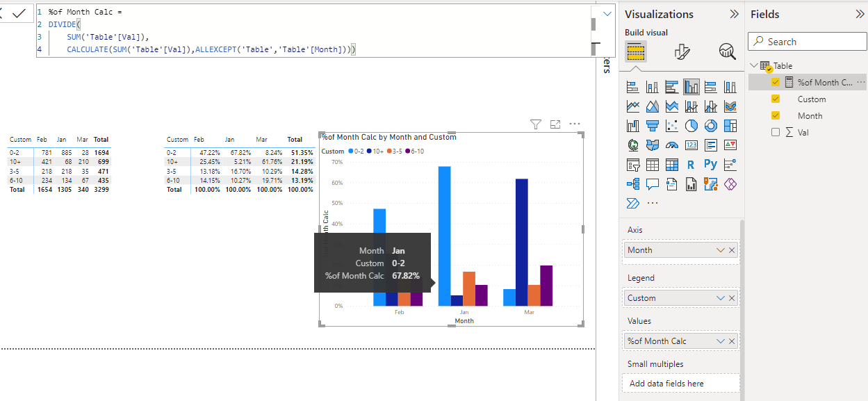
Task: Select the 100% stacked column chart visual
Action: (x=730, y=87)
